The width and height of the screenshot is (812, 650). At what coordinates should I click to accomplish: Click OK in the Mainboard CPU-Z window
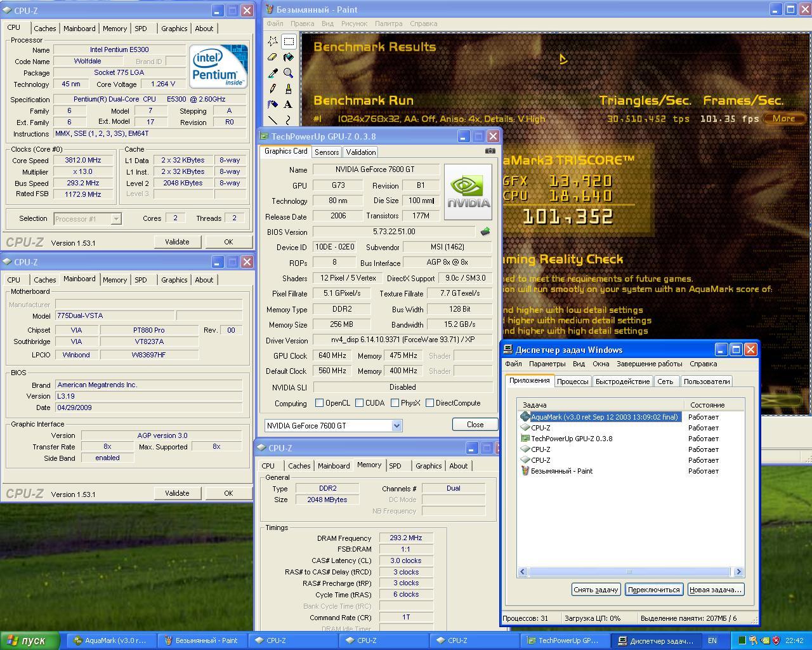[228, 493]
